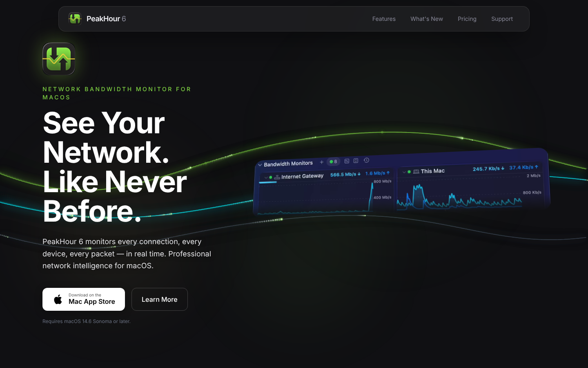Click the laptop icon beside This Mac
The height and width of the screenshot is (368, 588).
(416, 171)
